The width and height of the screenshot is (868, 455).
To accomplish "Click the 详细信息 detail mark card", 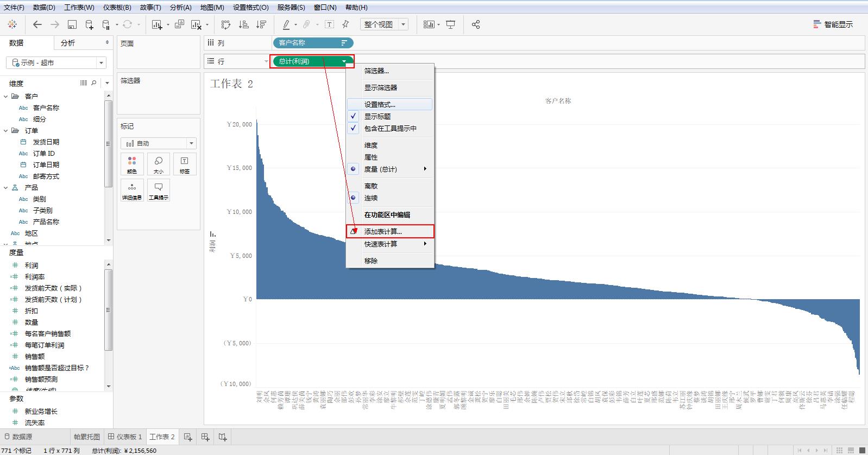I will click(132, 190).
